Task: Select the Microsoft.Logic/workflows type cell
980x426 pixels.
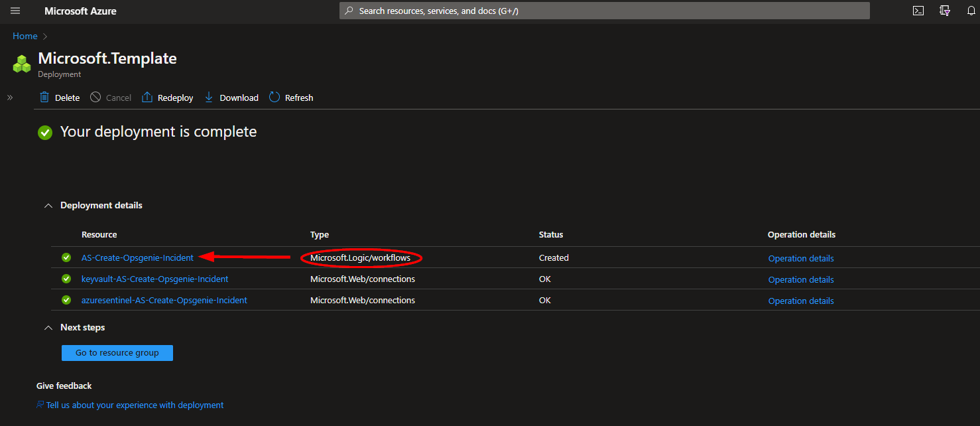Action: pyautogui.click(x=361, y=258)
